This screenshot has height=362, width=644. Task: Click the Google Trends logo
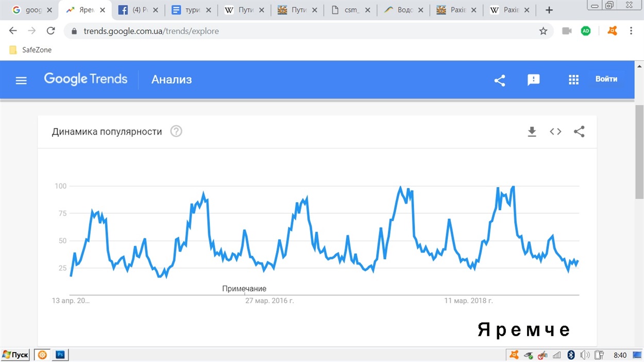(x=86, y=79)
